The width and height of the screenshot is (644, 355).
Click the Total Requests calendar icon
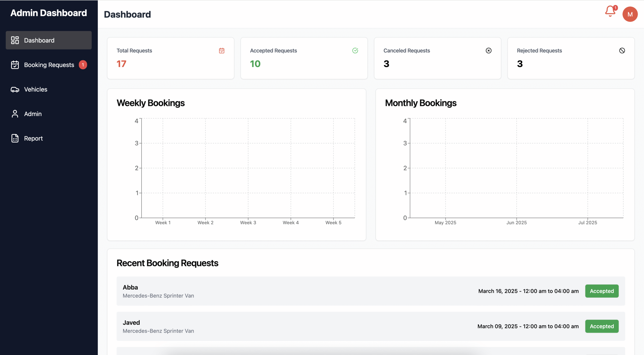222,50
